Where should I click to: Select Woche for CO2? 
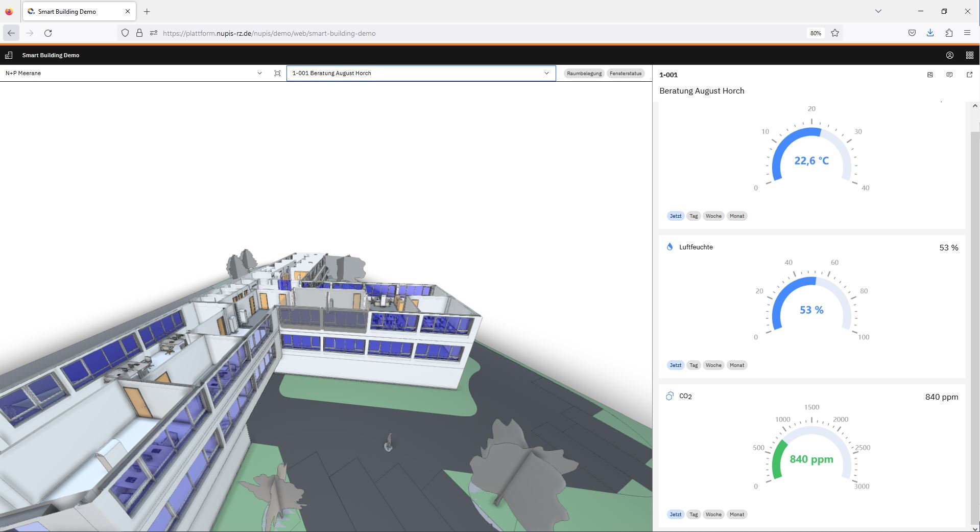tap(713, 514)
